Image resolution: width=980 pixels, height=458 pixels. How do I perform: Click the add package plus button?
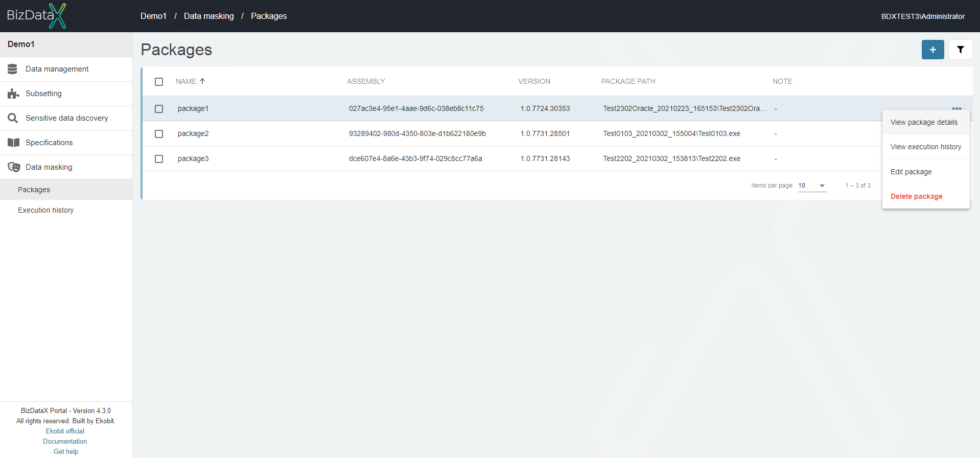tap(932, 50)
